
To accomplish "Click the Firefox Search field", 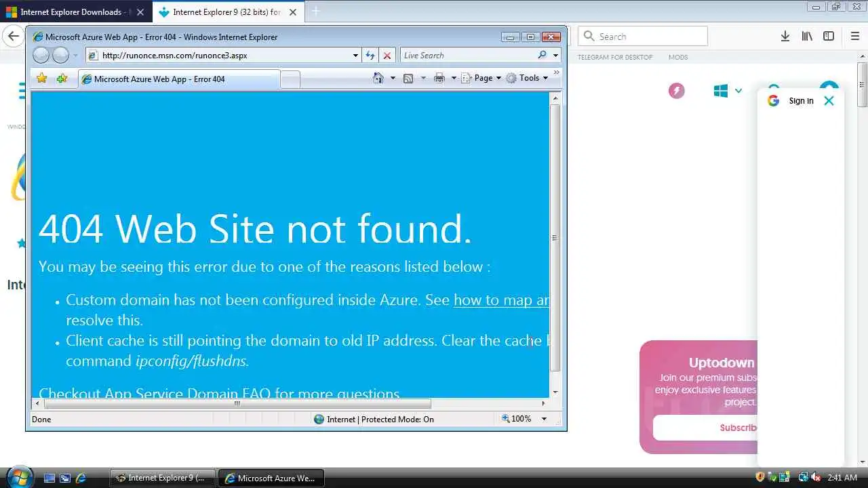I will pos(642,36).
